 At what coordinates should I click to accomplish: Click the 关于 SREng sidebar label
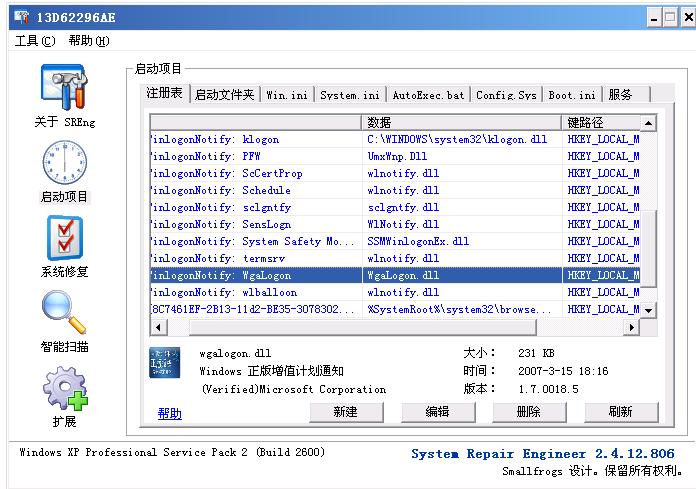[65, 122]
